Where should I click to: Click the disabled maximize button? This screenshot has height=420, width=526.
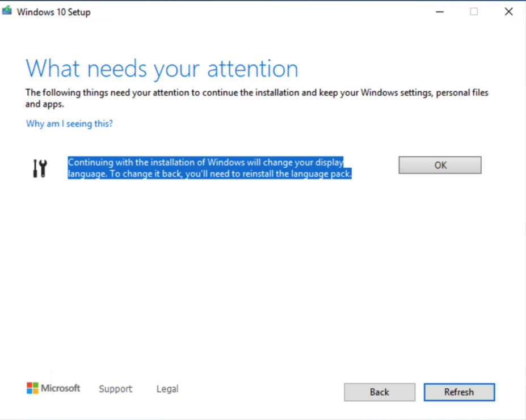point(473,11)
